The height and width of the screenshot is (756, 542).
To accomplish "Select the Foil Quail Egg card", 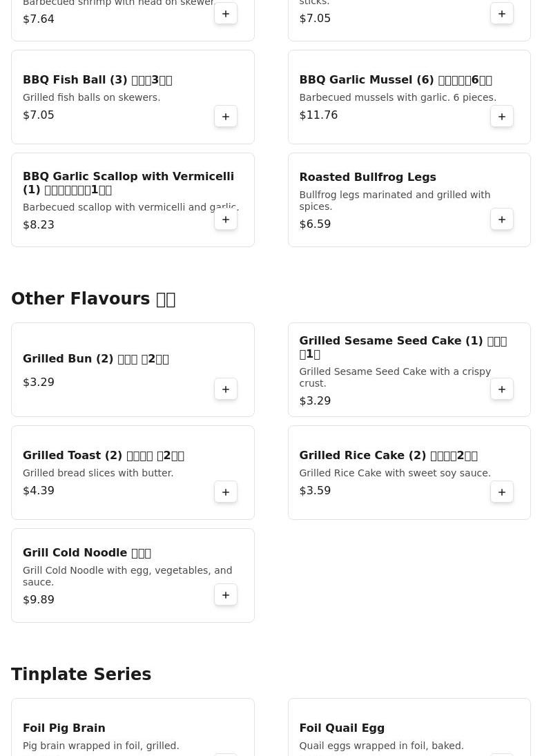I will pyautogui.click(x=409, y=727).
